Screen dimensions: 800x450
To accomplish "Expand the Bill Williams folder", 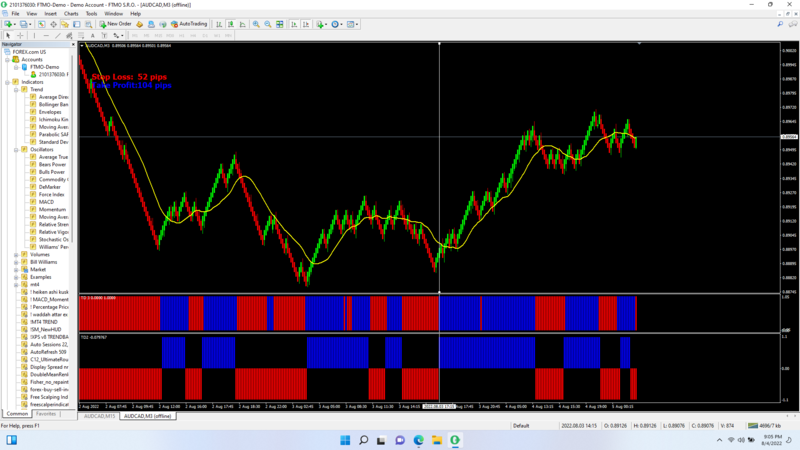I will (x=18, y=262).
